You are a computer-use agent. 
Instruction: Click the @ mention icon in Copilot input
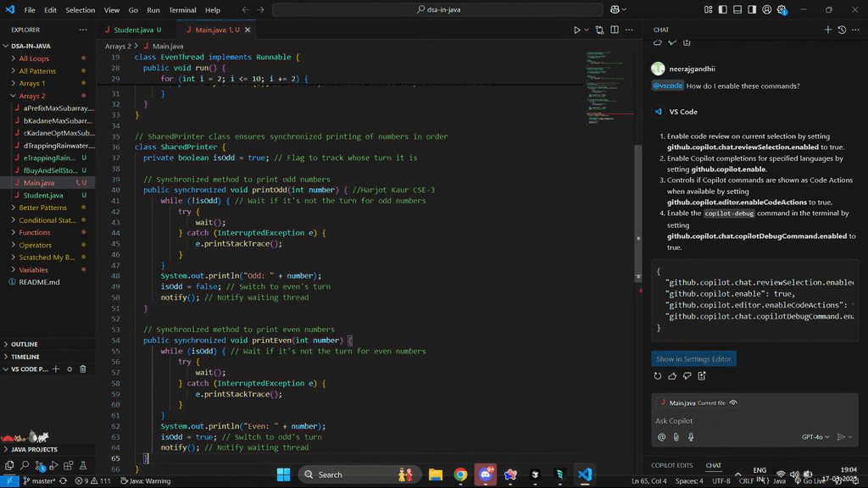point(662,436)
